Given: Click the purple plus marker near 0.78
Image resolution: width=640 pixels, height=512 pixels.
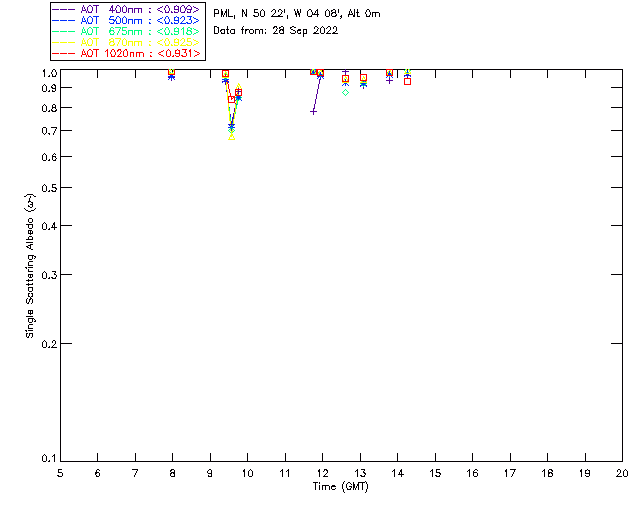Looking at the screenshot, I should click(313, 111).
